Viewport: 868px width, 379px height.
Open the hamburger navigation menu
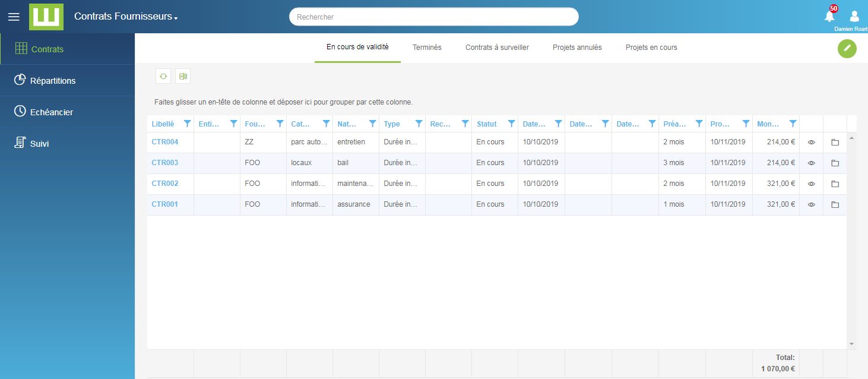pos(14,17)
